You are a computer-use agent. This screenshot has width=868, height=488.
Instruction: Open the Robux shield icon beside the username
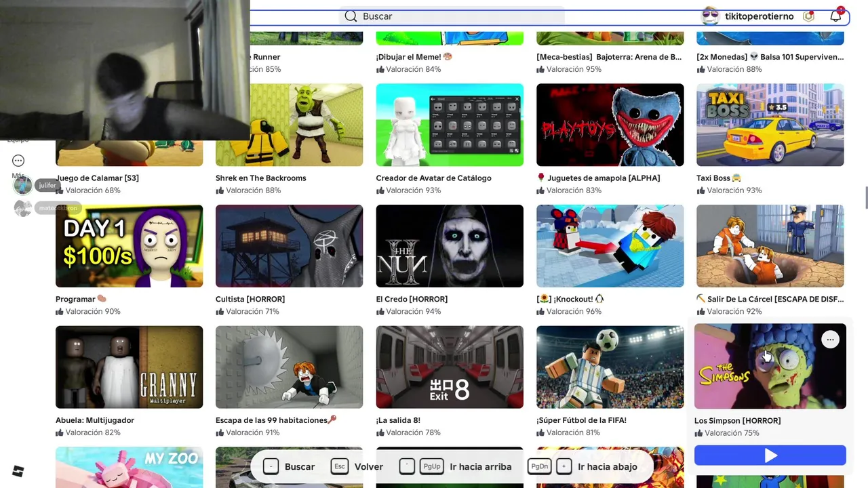pyautogui.click(x=808, y=16)
